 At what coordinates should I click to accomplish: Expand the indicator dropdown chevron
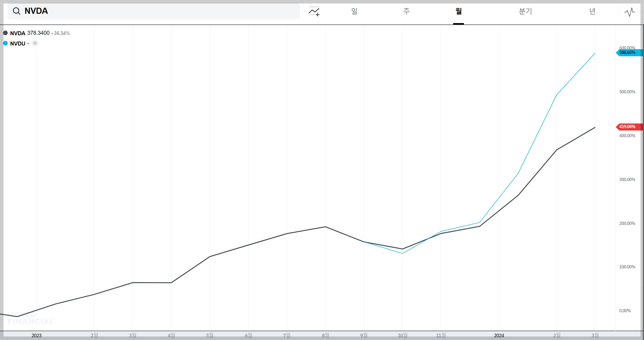640,12
